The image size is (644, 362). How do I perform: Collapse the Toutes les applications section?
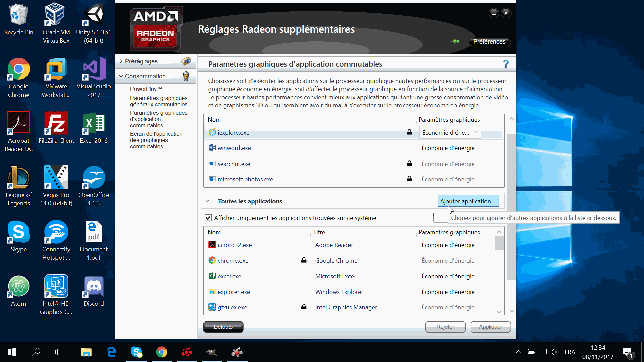(x=208, y=201)
